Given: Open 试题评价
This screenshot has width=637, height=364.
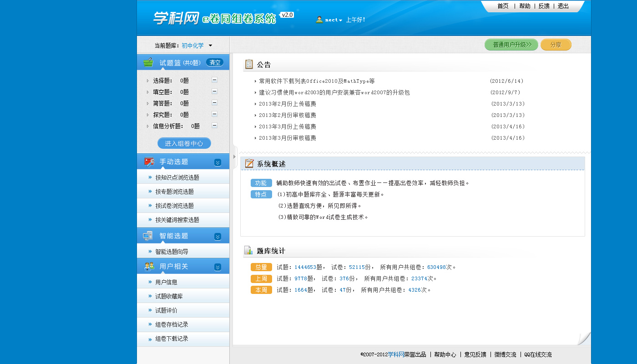Looking at the screenshot, I should coord(166,310).
